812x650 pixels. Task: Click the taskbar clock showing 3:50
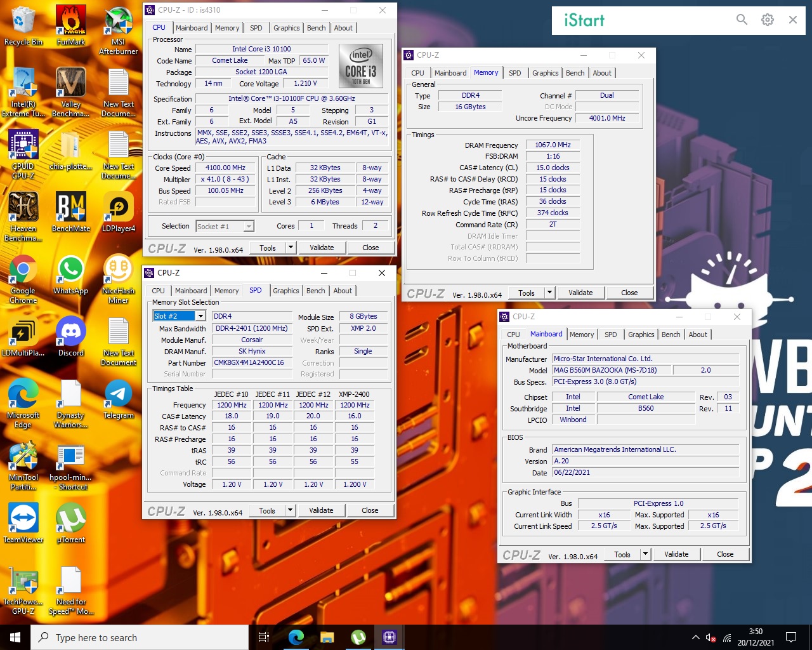(756, 637)
